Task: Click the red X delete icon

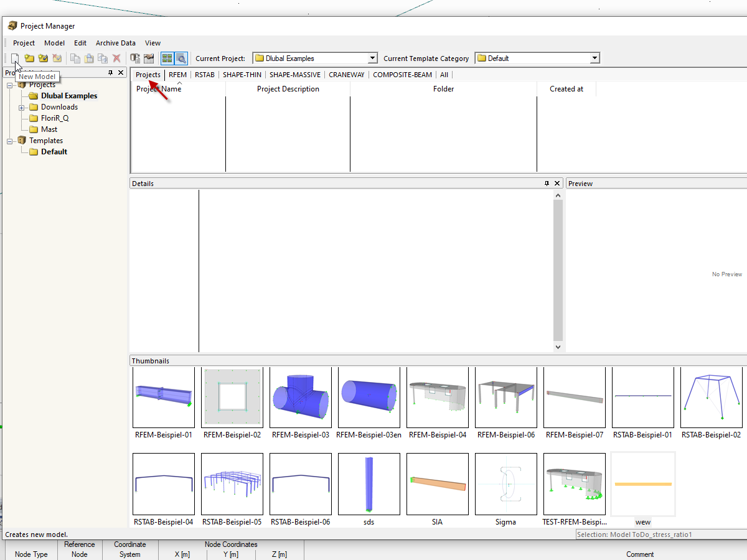Action: coord(116,58)
